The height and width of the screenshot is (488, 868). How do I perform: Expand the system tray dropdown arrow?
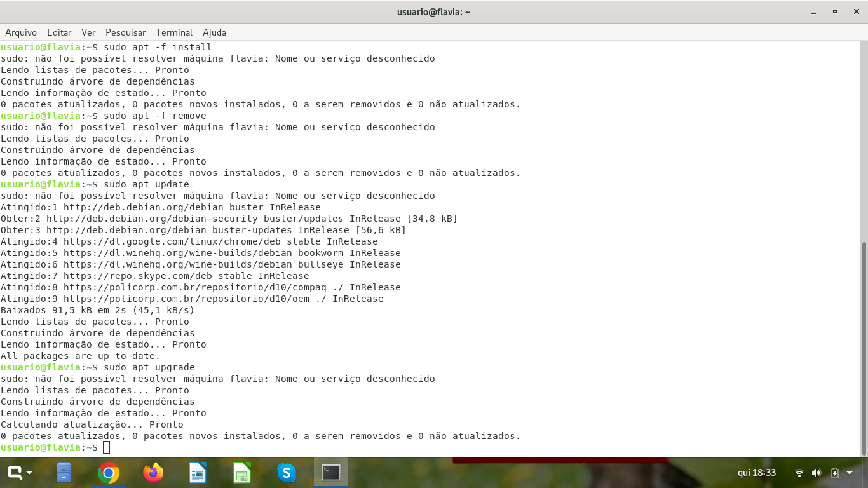point(851,473)
